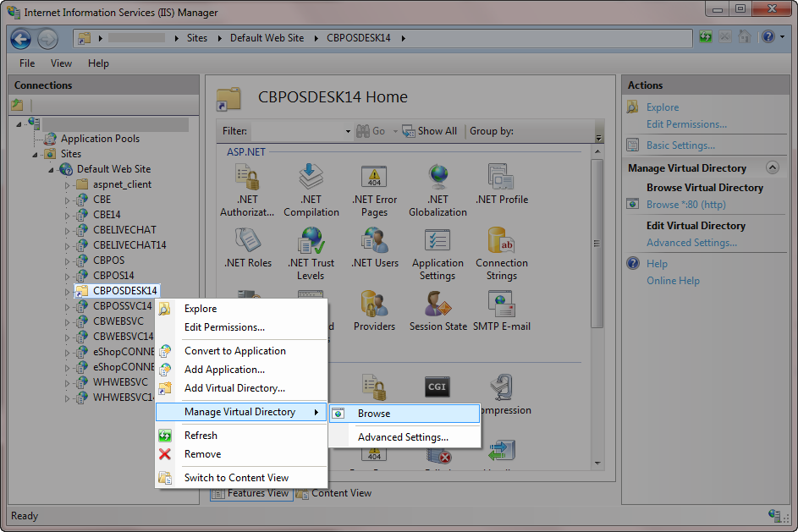Screen dimensions: 798x532
Task: Click the Online Help link
Action: 673,281
